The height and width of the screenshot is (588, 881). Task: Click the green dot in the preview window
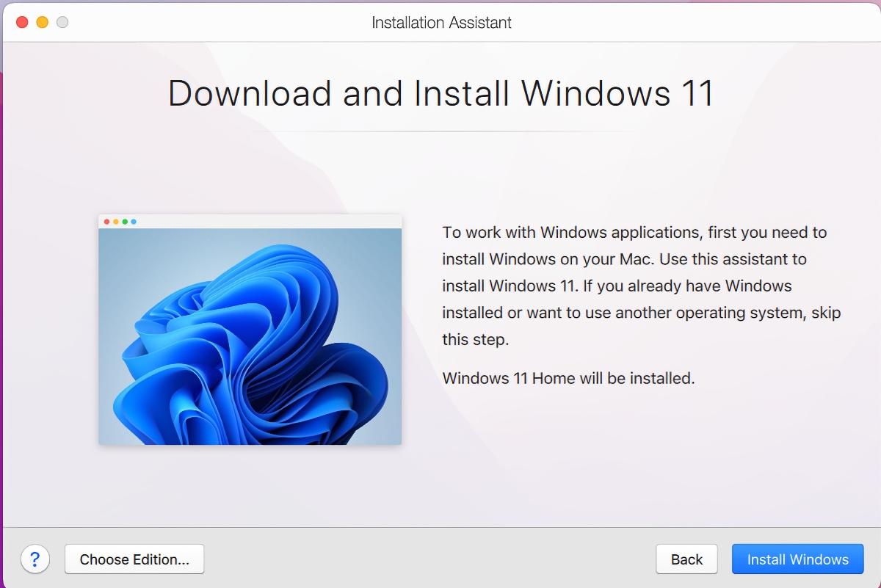[x=125, y=221]
